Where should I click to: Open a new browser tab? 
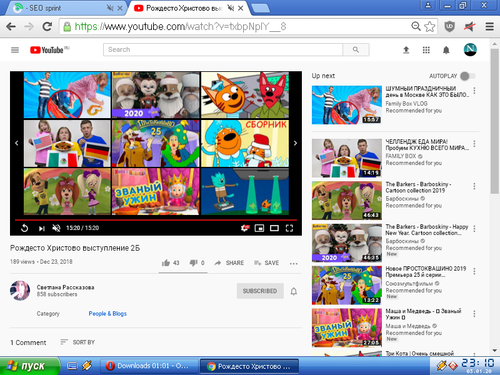[260, 8]
